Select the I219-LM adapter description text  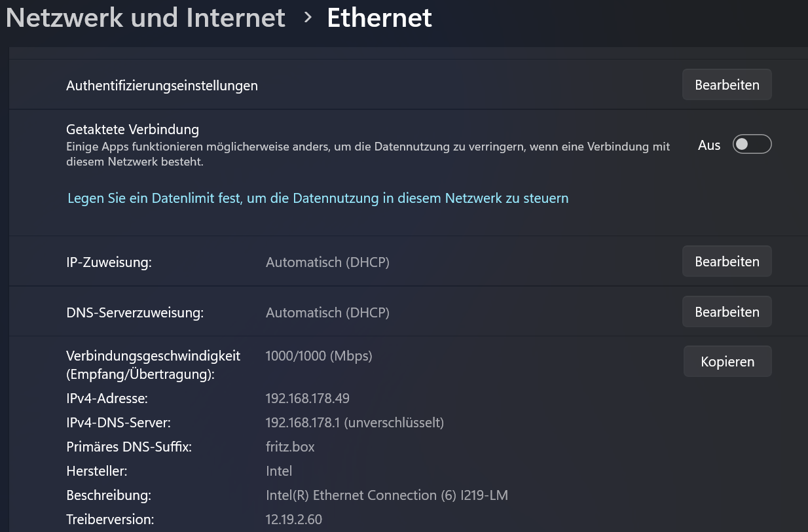(387, 495)
